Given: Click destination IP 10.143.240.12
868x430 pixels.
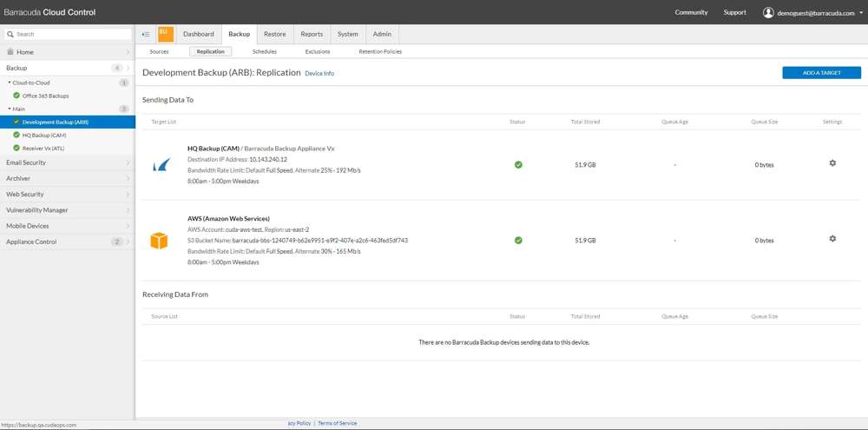Looking at the screenshot, I should pyautogui.click(x=268, y=160).
